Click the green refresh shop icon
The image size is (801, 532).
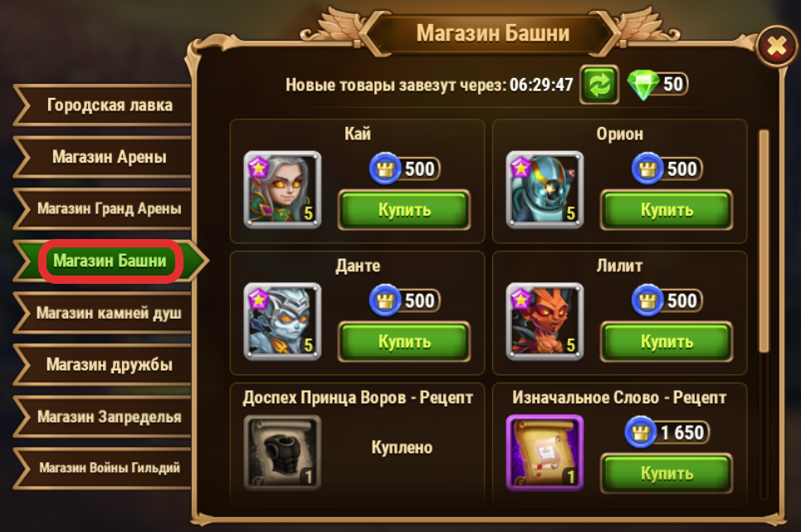[599, 85]
